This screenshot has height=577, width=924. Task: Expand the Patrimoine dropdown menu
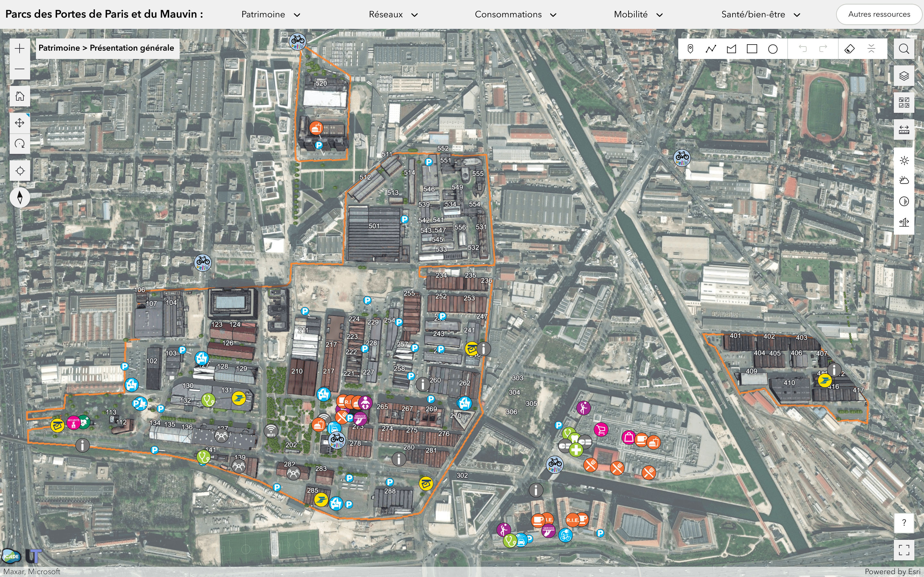270,14
